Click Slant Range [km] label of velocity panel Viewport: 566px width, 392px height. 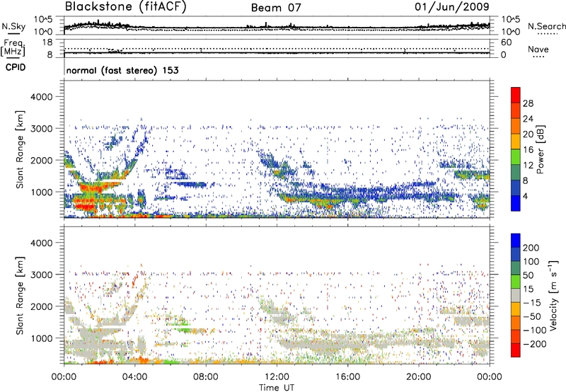[20, 296]
